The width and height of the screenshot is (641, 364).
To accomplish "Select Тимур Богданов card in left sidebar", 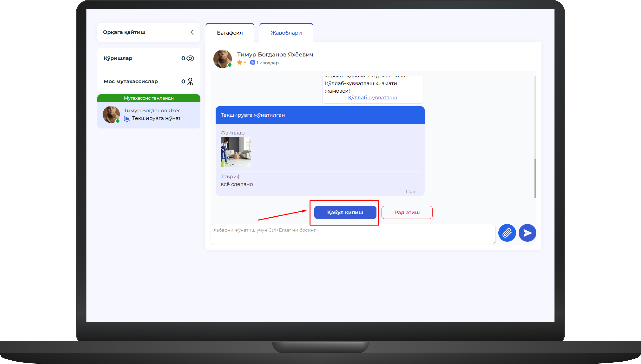I will click(149, 115).
